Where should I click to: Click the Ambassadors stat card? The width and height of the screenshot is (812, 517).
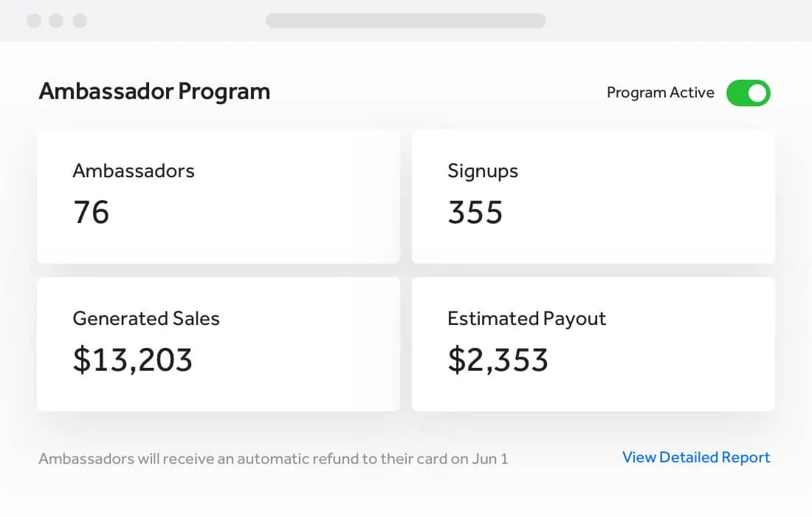[218, 196]
